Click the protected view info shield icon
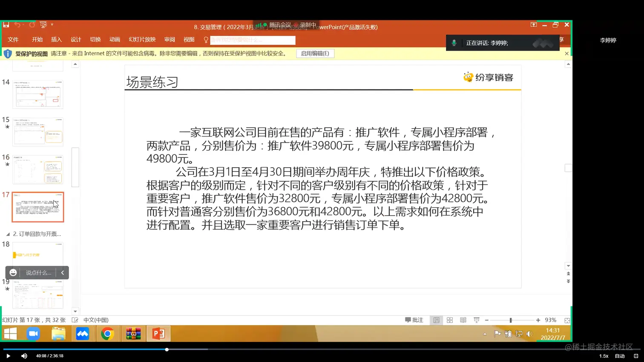Image resolution: width=644 pixels, height=362 pixels. [8, 54]
